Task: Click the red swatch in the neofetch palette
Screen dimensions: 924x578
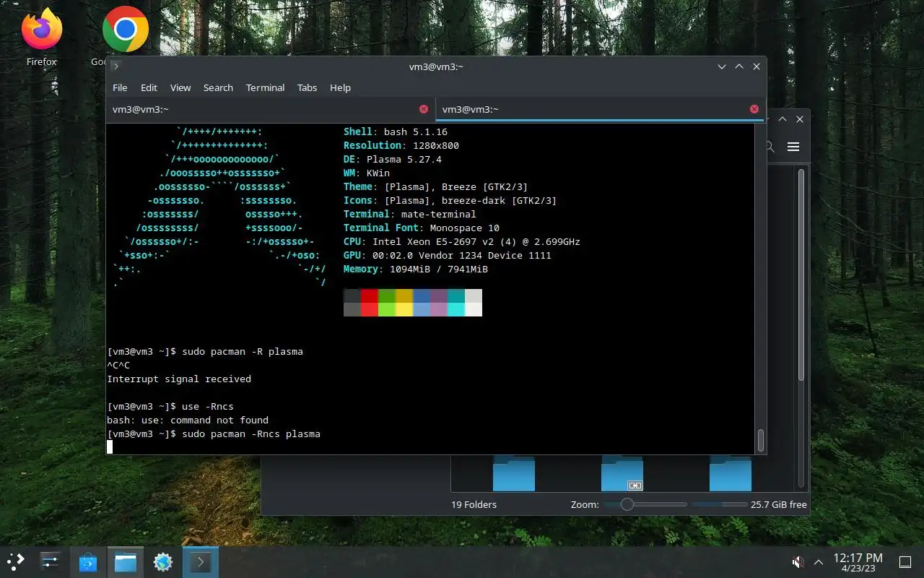Action: [370, 303]
